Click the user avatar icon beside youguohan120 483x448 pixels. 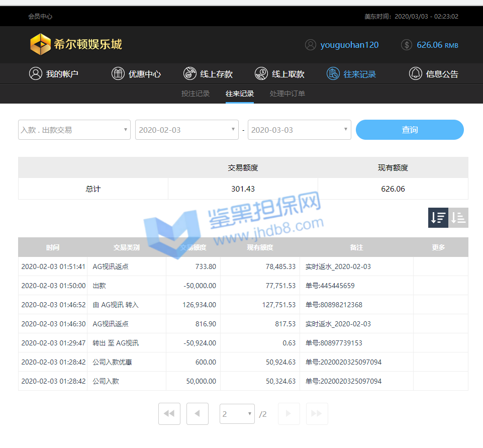(x=310, y=45)
